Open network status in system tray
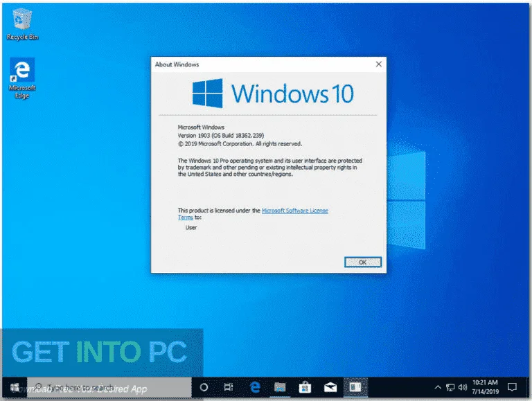The width and height of the screenshot is (532, 401). (x=450, y=387)
